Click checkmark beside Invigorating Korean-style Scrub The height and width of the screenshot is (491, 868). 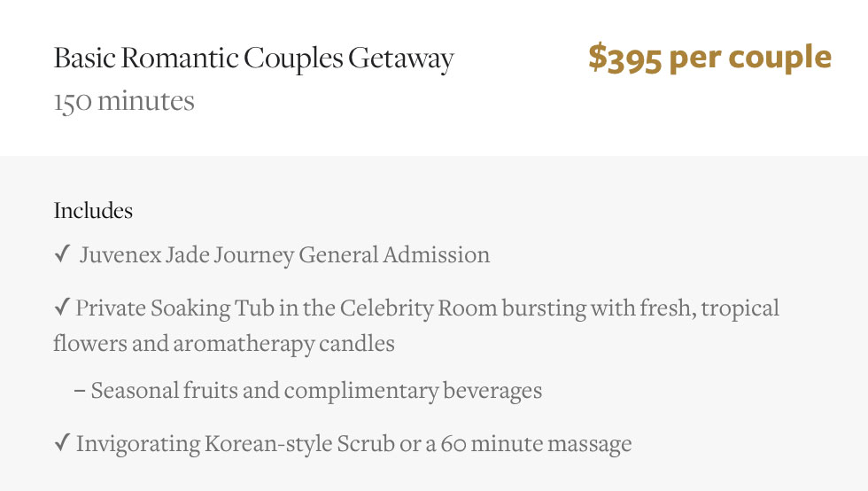[x=61, y=443]
